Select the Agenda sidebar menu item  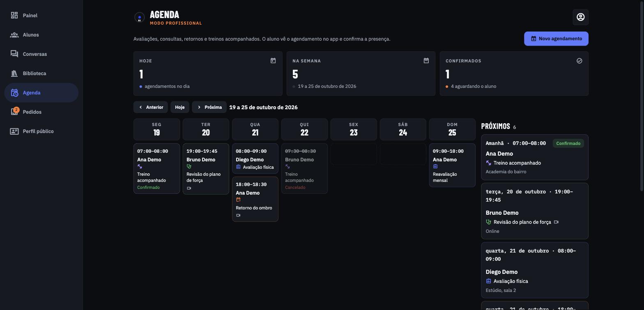pyautogui.click(x=41, y=93)
